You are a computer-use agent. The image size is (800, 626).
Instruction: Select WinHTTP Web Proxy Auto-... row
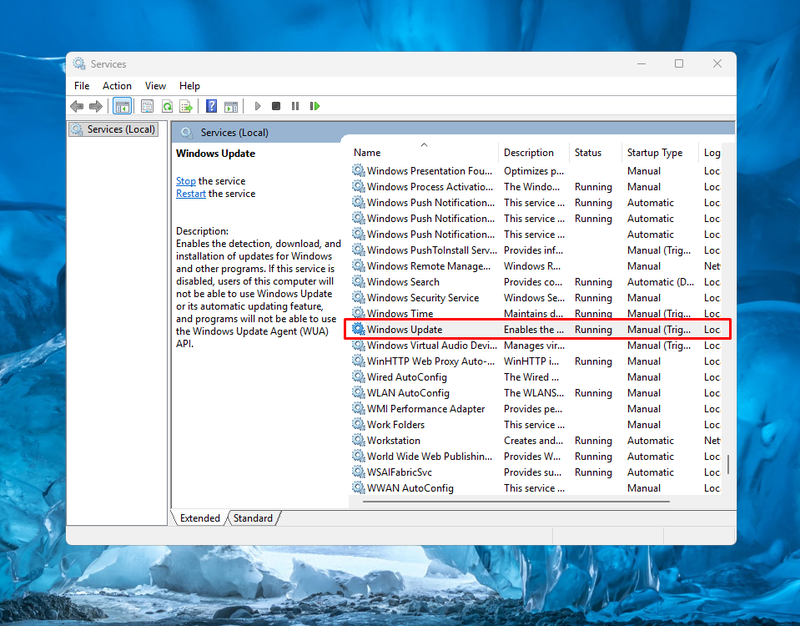coord(536,361)
